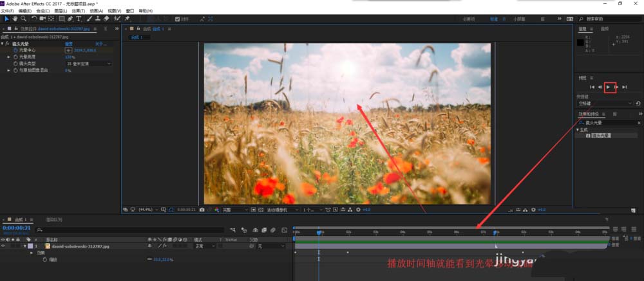Collapse the david-sobolewski layer's properties triangle
The image size is (644, 281).
click(24, 246)
